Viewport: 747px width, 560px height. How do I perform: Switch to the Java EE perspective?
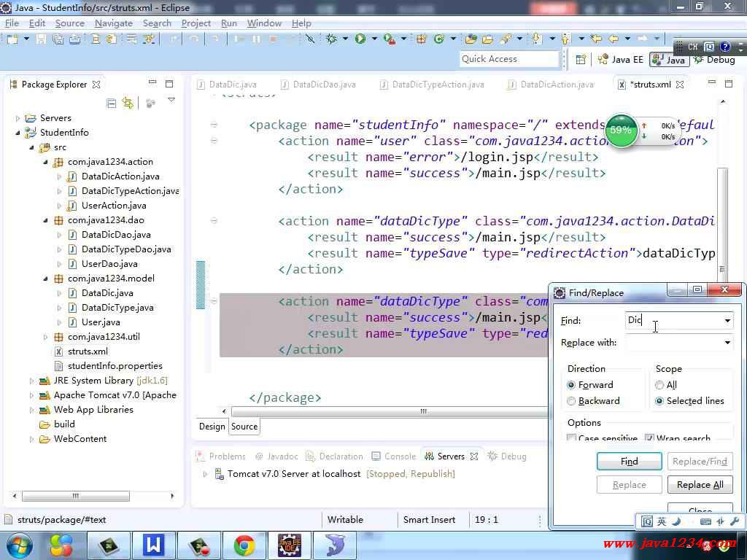[x=620, y=60]
